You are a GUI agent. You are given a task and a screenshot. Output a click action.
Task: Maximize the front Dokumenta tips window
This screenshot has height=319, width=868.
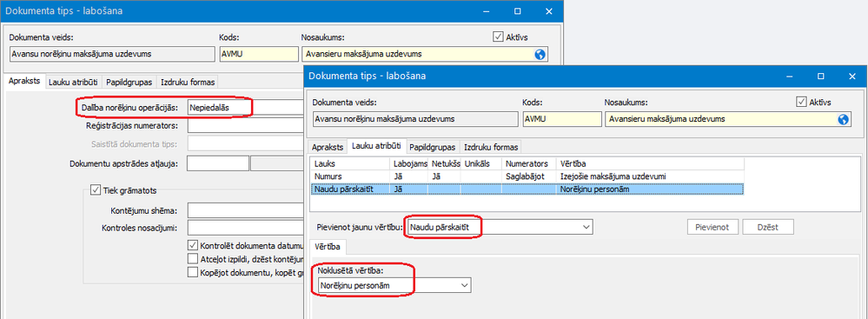click(x=821, y=76)
